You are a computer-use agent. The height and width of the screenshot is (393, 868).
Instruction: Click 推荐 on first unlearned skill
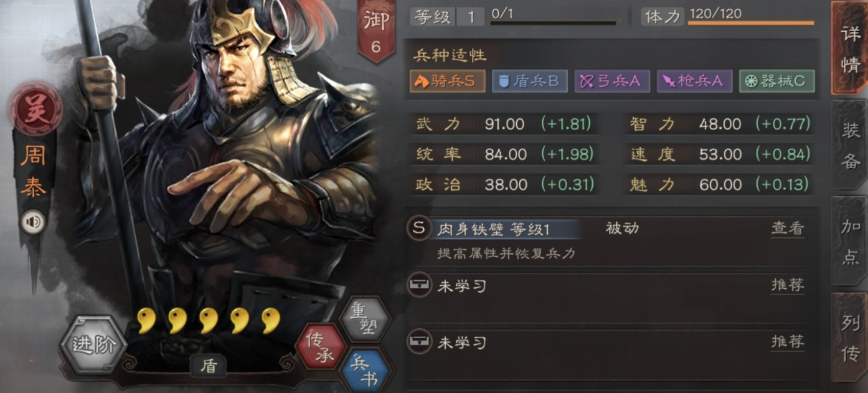tap(787, 285)
